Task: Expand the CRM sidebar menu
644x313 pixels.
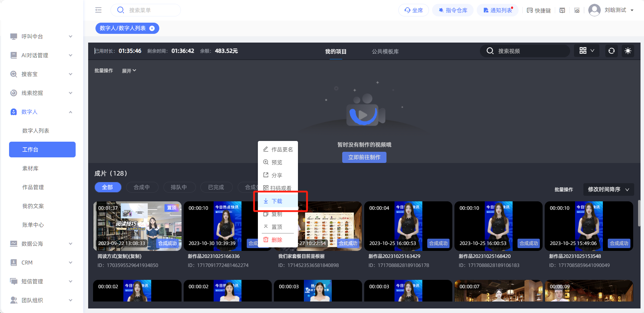Action: [42, 262]
